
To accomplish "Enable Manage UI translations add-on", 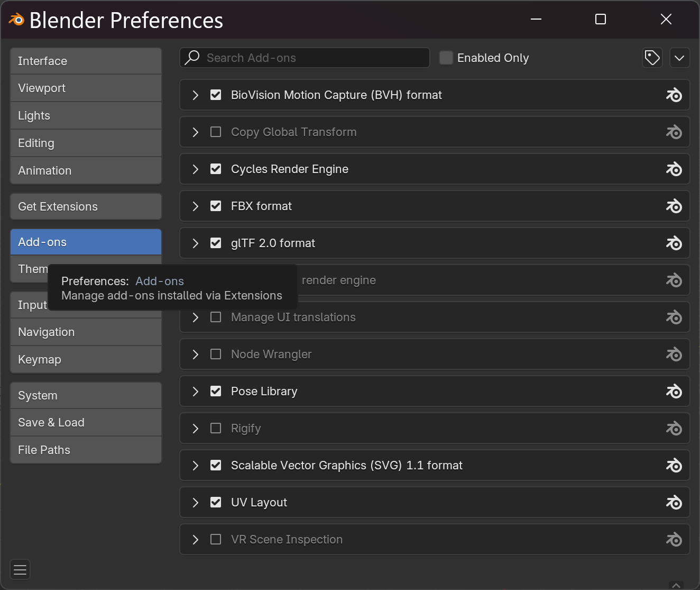I will 216,317.
